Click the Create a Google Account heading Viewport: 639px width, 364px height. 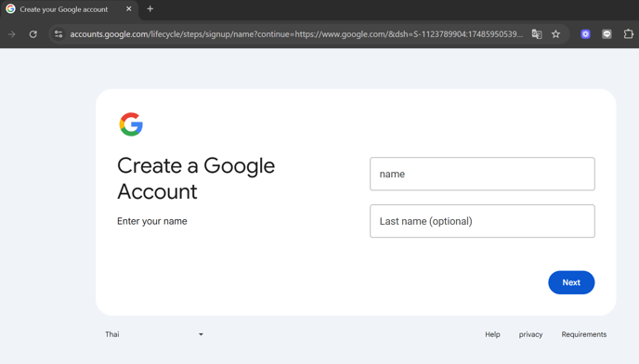[x=196, y=178]
